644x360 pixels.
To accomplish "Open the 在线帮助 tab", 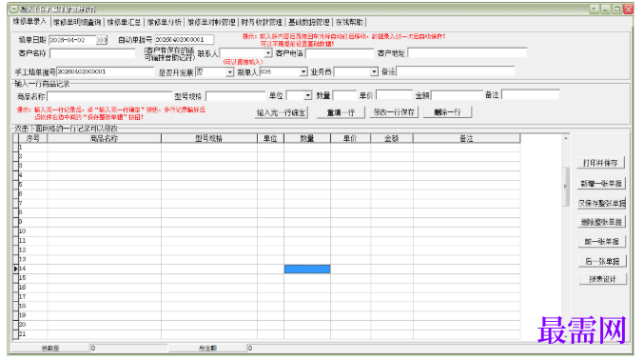I will [349, 22].
